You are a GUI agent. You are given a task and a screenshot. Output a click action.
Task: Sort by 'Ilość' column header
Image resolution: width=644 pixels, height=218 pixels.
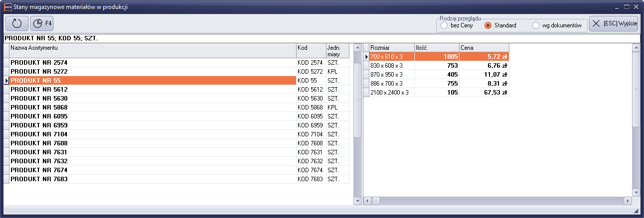coord(436,47)
